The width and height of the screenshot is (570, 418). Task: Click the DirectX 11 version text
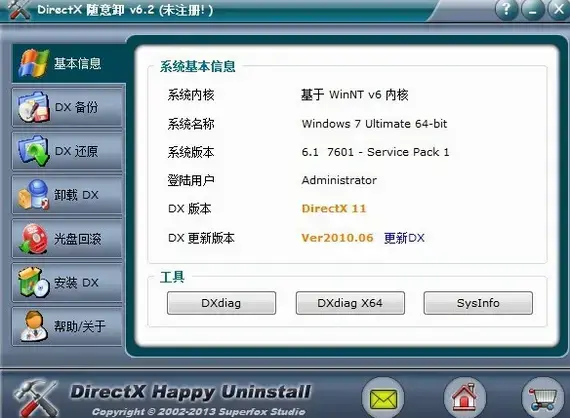click(x=334, y=208)
